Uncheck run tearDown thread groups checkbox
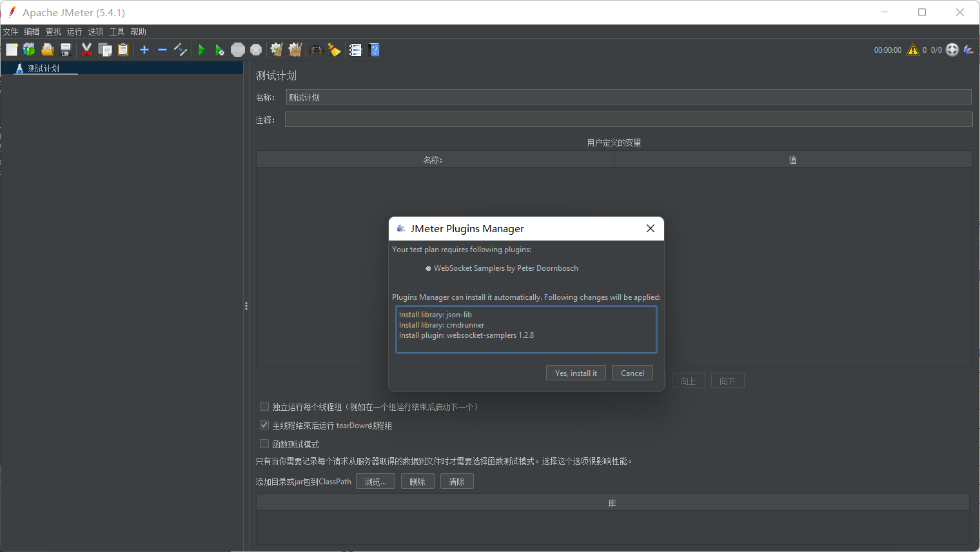 tap(264, 425)
